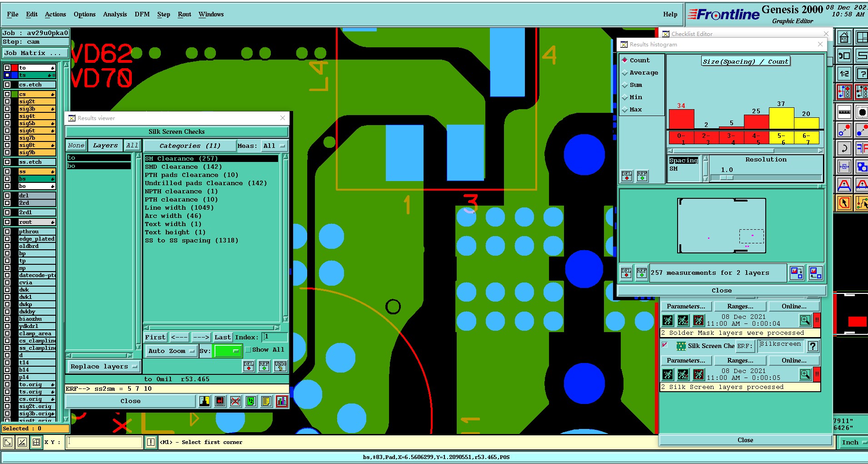Click Layers button in Results viewer

105,146
